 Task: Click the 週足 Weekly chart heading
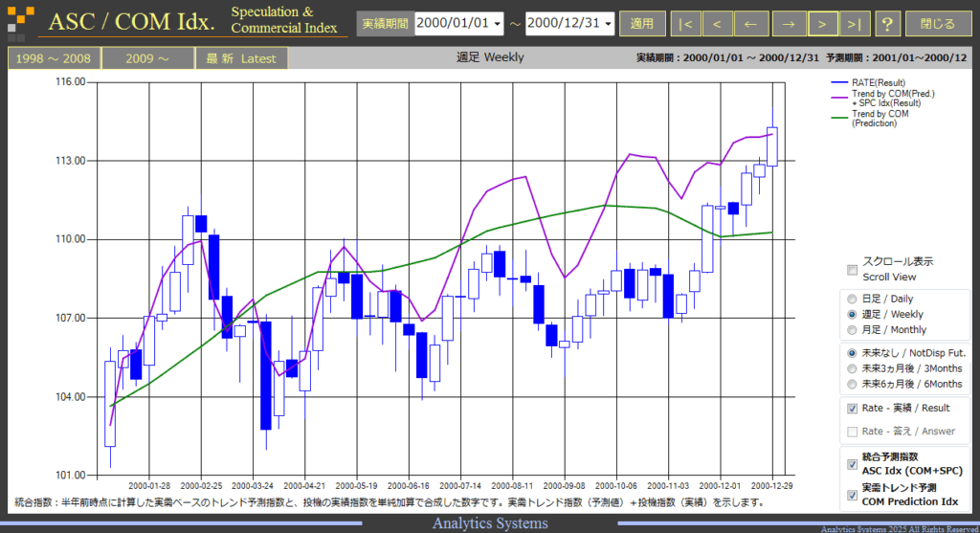(490, 57)
